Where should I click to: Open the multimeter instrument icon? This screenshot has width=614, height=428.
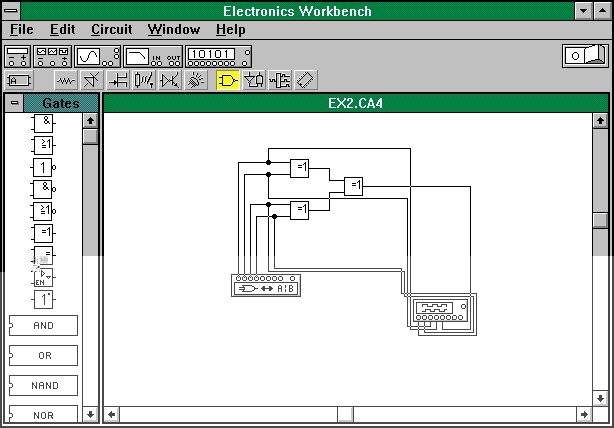coord(18,57)
